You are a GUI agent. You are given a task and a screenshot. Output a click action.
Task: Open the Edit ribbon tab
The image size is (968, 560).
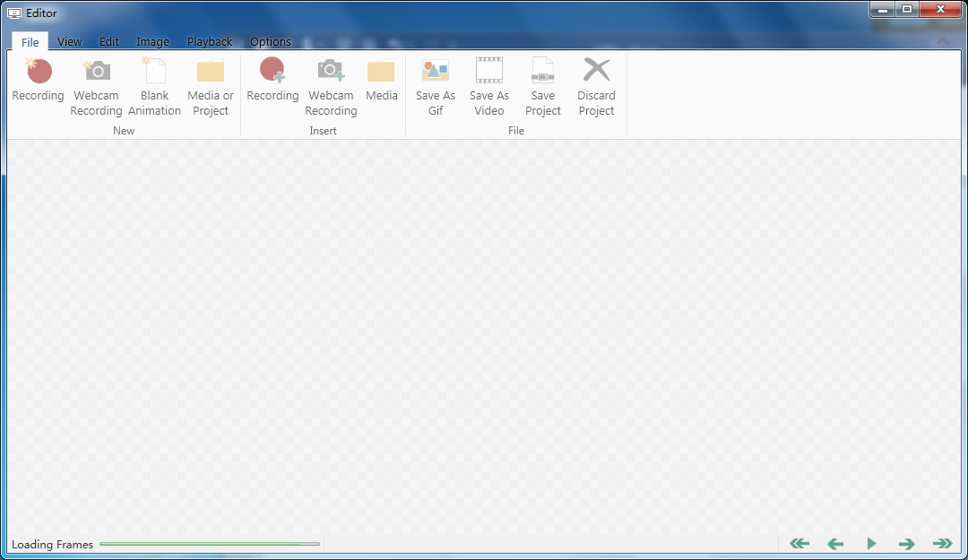[109, 42]
